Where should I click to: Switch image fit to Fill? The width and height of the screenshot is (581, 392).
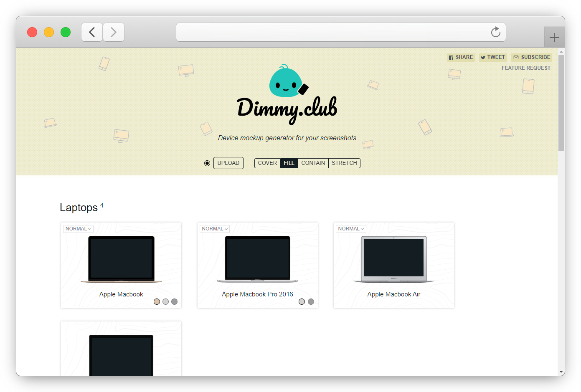click(289, 163)
